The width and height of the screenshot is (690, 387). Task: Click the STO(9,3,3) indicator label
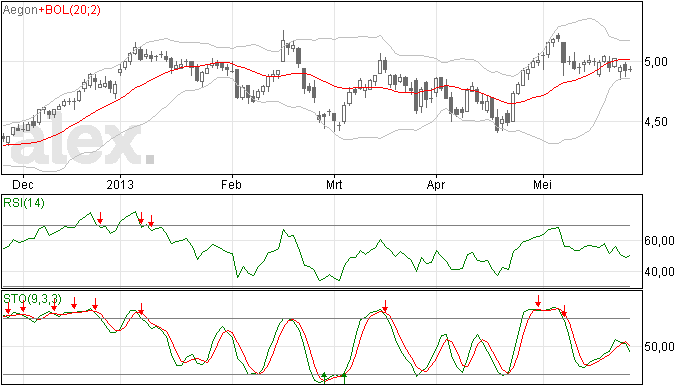pyautogui.click(x=33, y=299)
